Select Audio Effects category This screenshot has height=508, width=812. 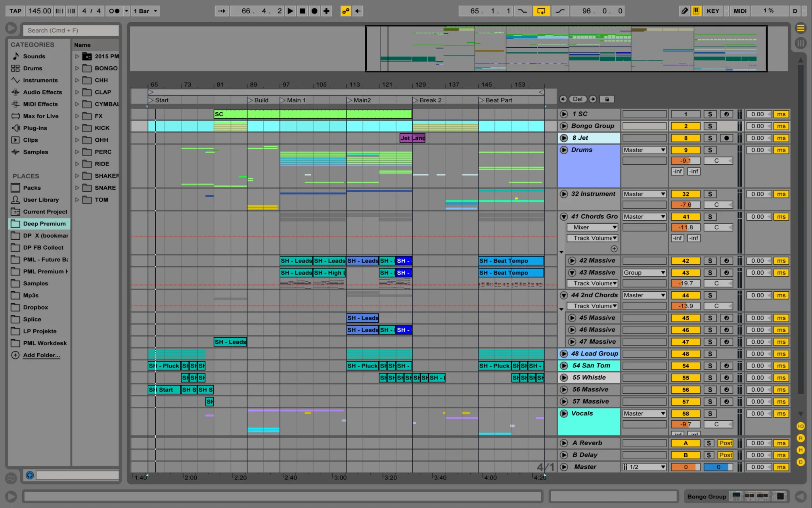pos(42,92)
